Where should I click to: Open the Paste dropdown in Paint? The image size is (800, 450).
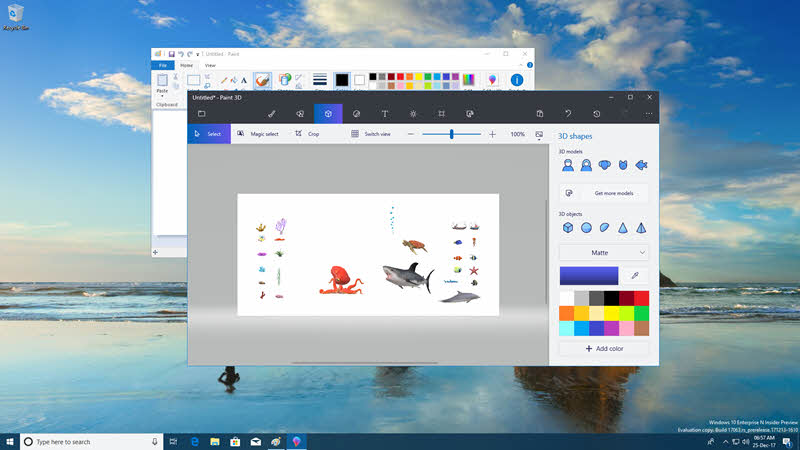click(x=162, y=93)
